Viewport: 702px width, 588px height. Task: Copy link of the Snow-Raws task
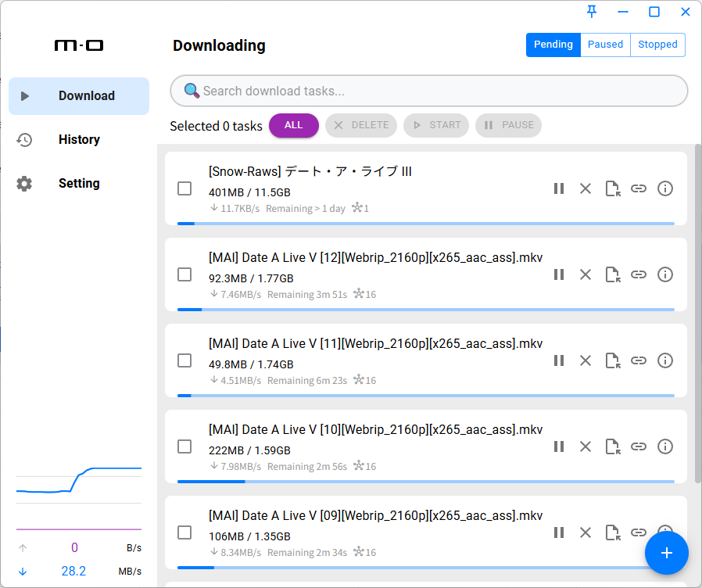(639, 188)
